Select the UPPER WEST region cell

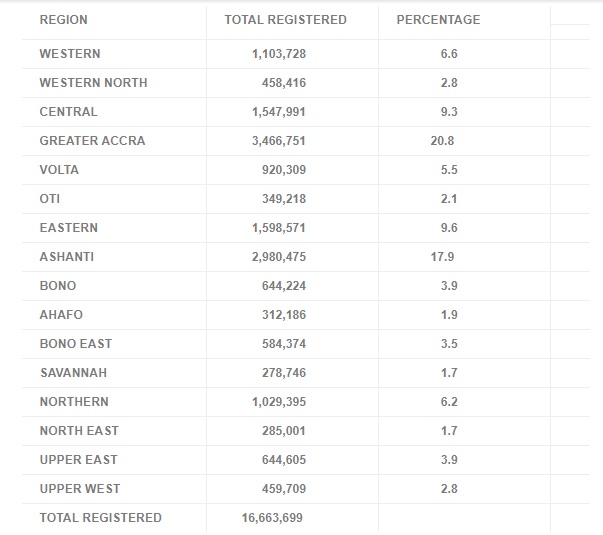click(80, 488)
